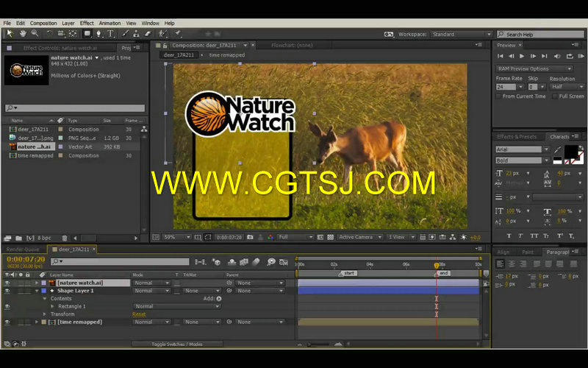Select the Pen tool
588x368 pixels.
[98, 34]
